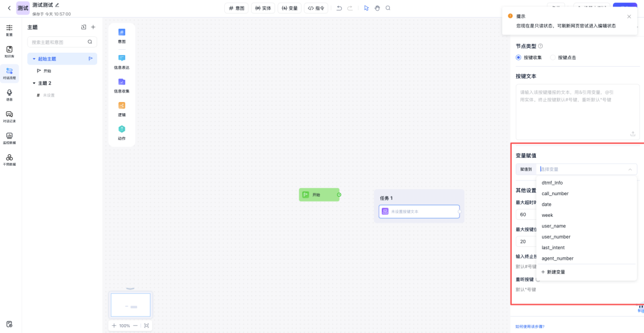Collapse the 主题 2 tree node
This screenshot has height=333, width=644.
point(34,83)
